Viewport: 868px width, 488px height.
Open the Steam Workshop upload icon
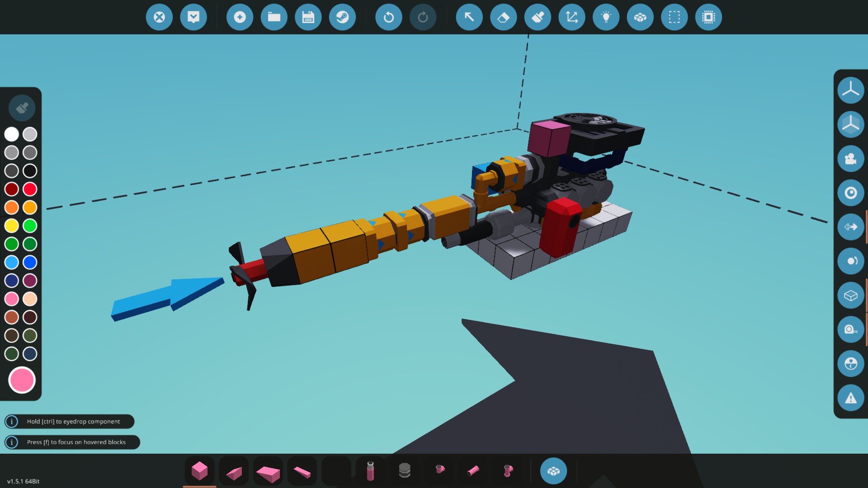pos(342,17)
